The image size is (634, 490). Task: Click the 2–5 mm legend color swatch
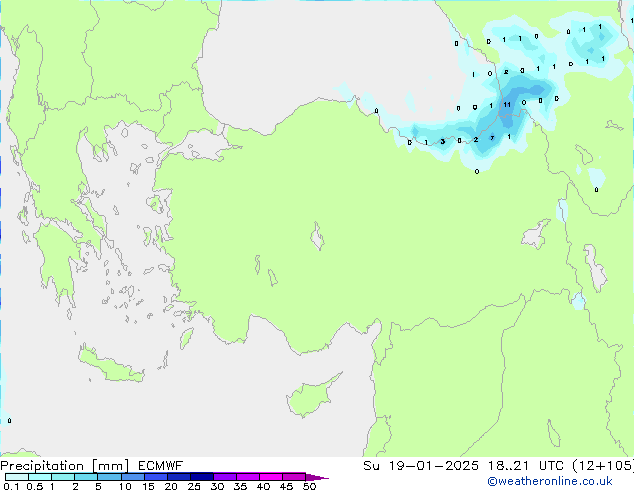tap(86, 477)
